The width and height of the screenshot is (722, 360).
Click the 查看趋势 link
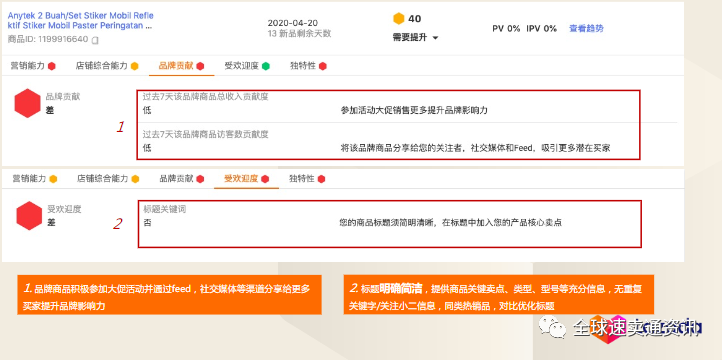586,29
